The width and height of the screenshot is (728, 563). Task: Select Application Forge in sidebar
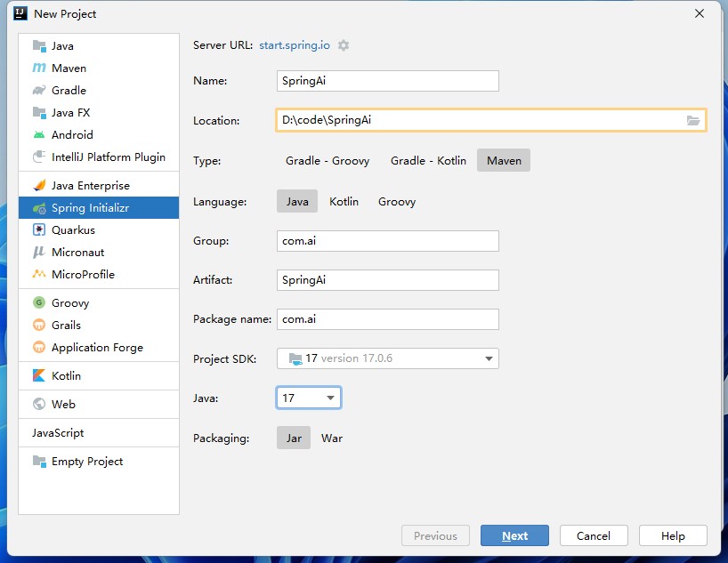tap(99, 347)
